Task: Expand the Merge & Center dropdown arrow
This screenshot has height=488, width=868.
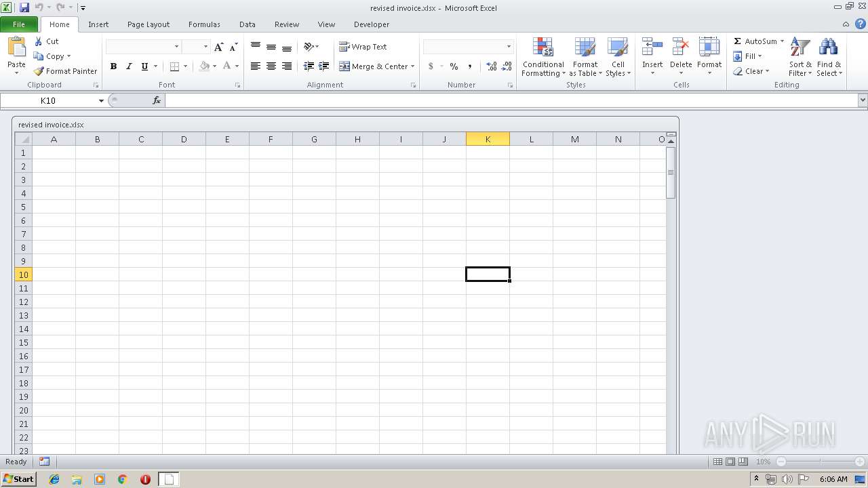Action: tap(413, 66)
